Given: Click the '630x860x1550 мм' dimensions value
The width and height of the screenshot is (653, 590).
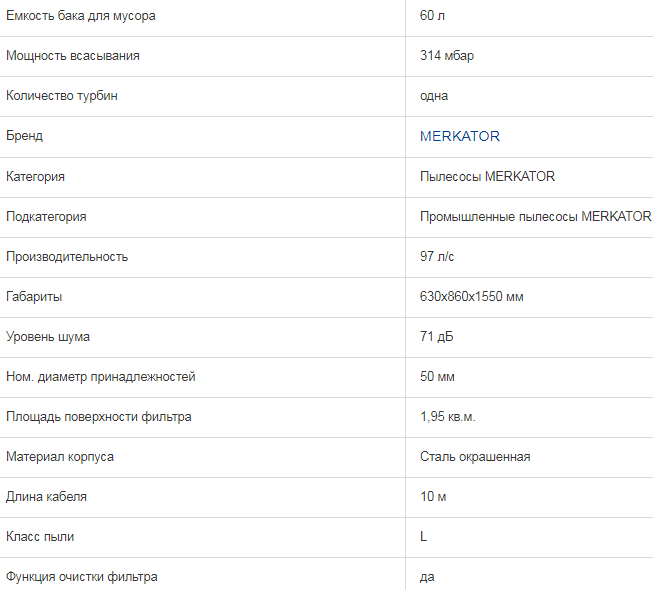Looking at the screenshot, I should click(472, 296).
